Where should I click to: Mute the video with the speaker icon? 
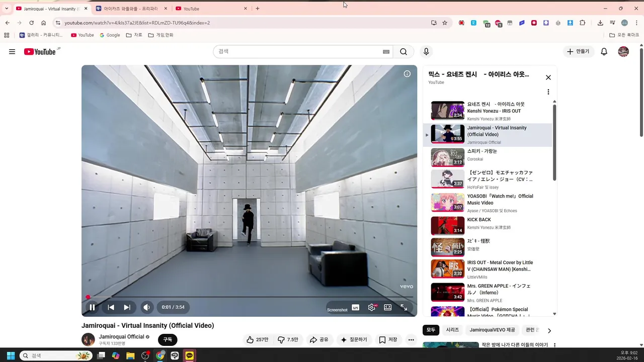pos(146,307)
